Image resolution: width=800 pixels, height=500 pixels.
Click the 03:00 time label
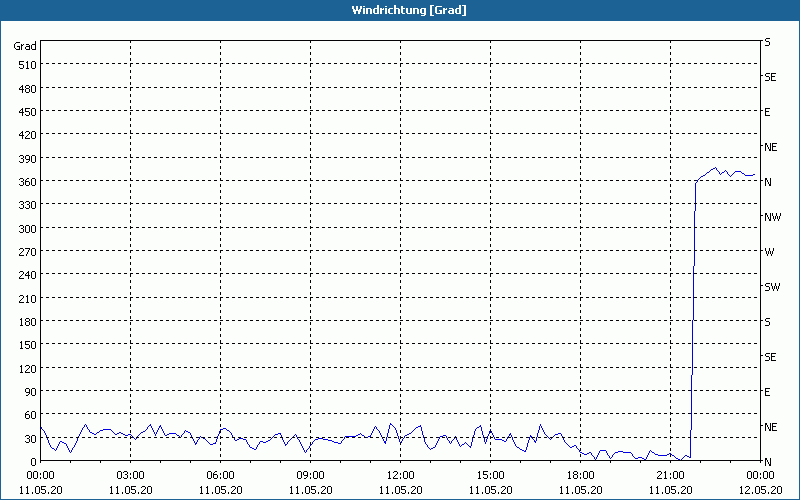(131, 476)
